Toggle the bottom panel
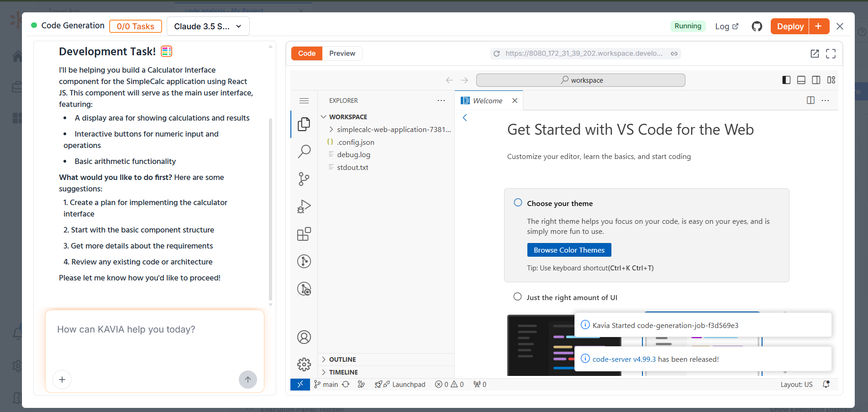Viewport: 868px width, 412px height. [801, 80]
